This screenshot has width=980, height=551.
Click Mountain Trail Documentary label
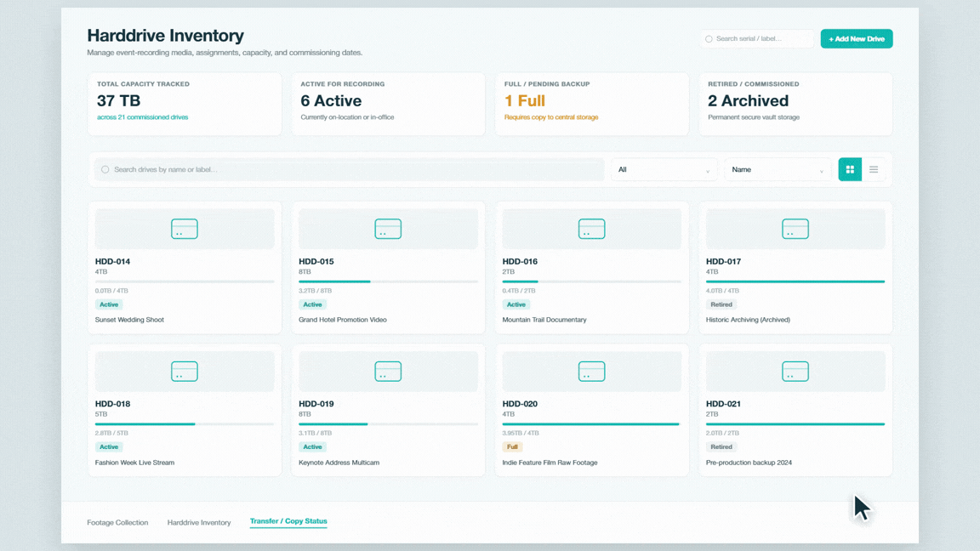[544, 319]
